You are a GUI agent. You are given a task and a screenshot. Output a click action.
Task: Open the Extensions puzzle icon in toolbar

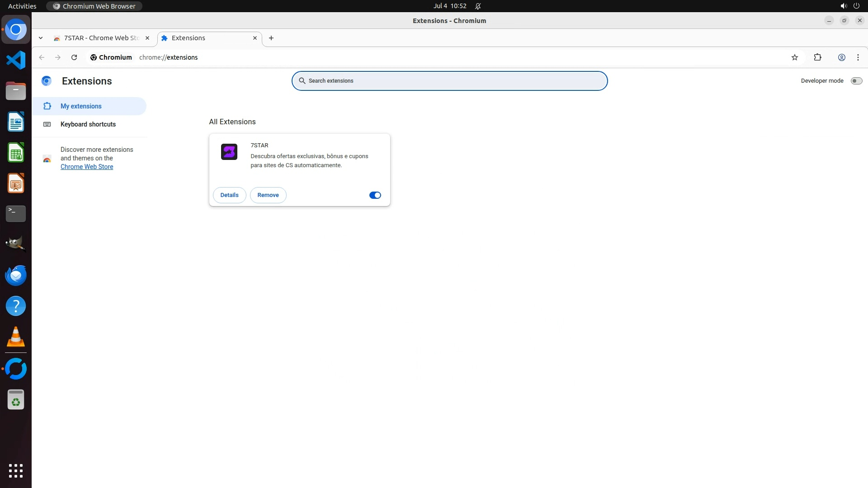817,57
